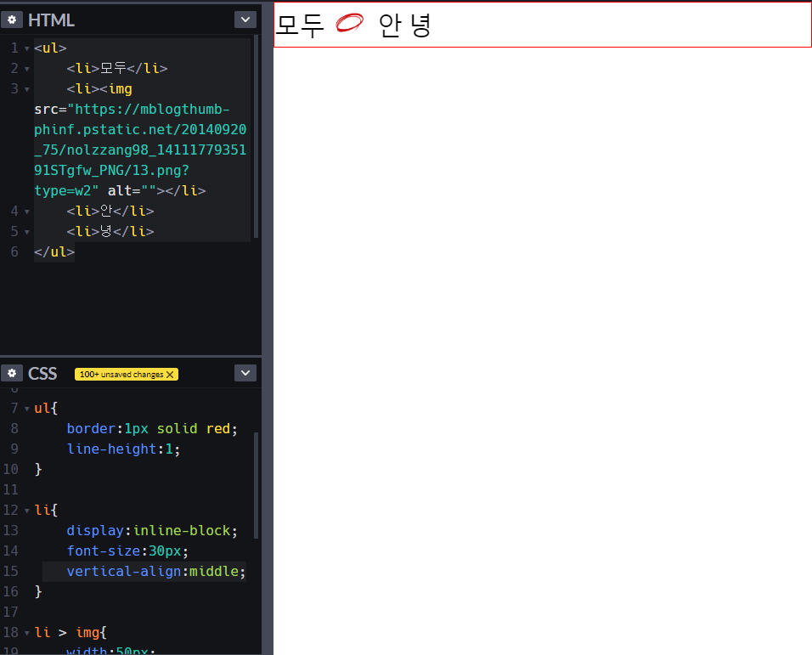Screen dimensions: 812x655
Task: Fold the li rule on CSS line 12
Action: coord(27,511)
